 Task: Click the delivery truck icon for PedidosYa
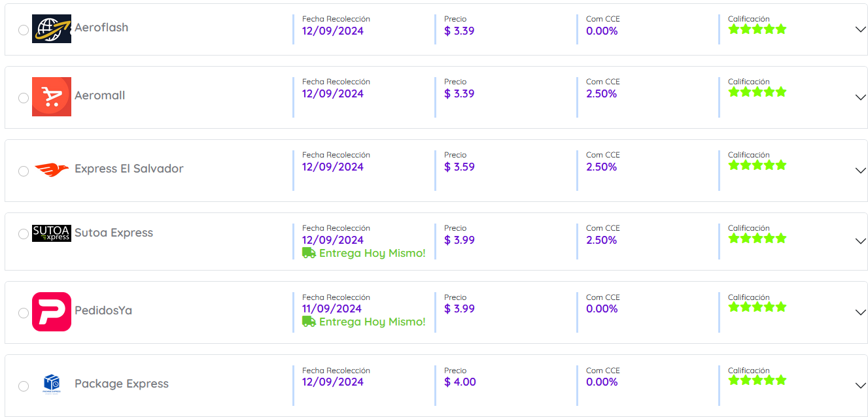309,322
